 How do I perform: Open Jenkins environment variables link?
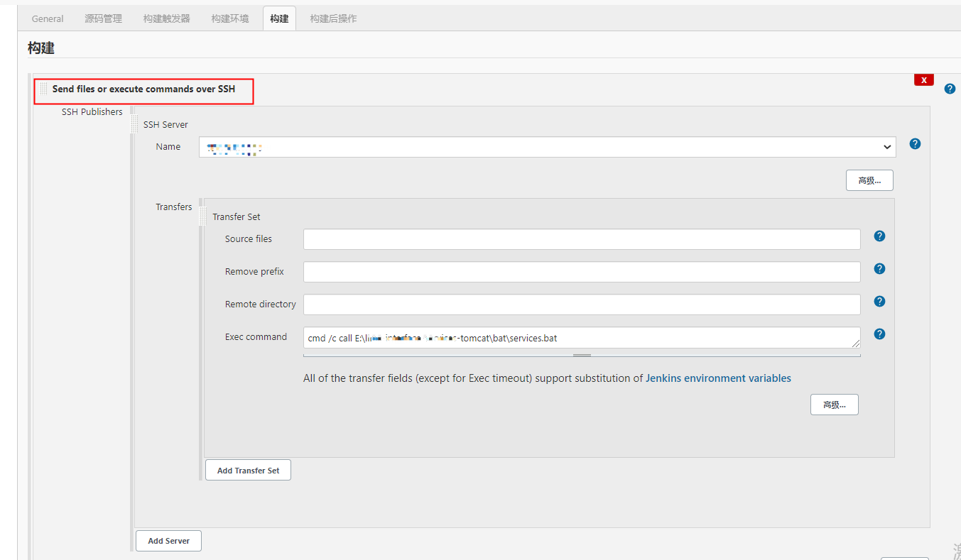coord(718,378)
